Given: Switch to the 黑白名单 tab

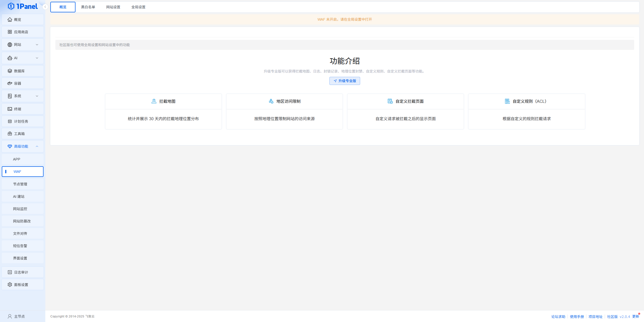Looking at the screenshot, I should [x=88, y=7].
